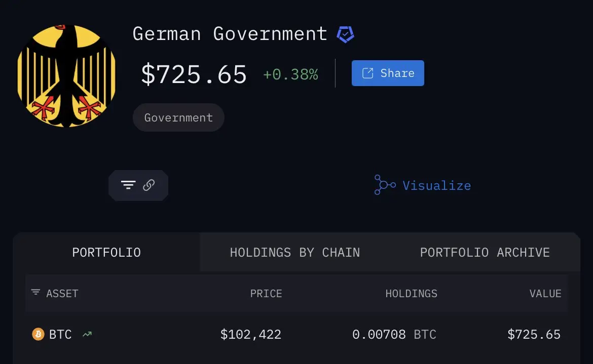The height and width of the screenshot is (364, 593).
Task: Open the filter lines icon
Action: pyautogui.click(x=128, y=185)
